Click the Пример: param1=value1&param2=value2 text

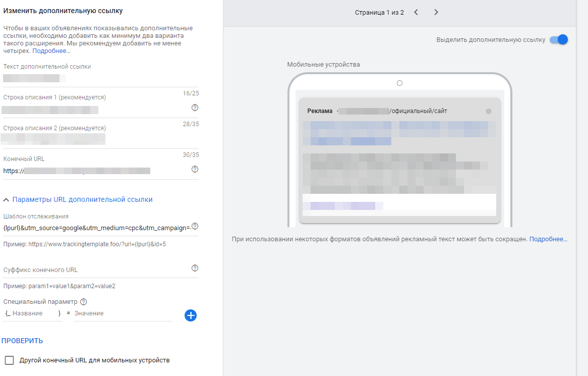pos(59,286)
